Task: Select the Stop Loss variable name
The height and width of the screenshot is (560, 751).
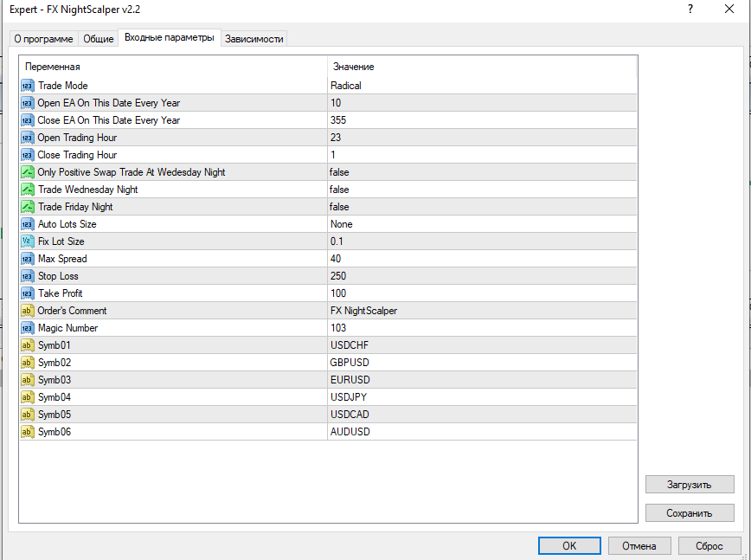Action: [58, 276]
